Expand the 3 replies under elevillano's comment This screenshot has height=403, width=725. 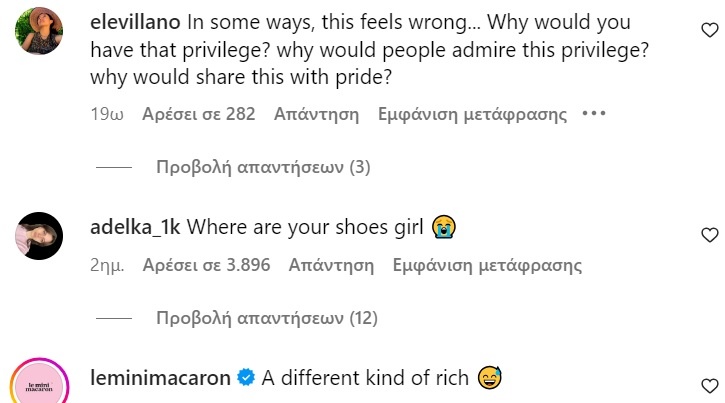[263, 167]
